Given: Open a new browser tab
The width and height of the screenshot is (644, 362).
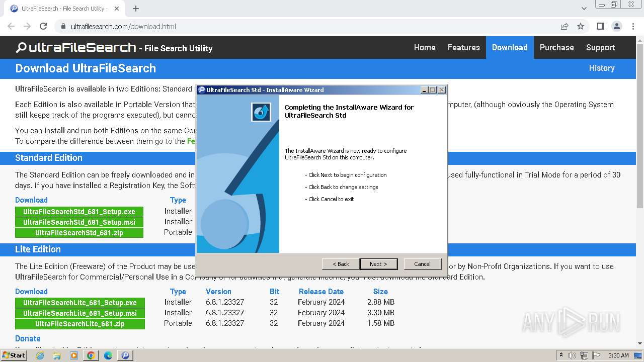Looking at the screenshot, I should coord(135,9).
